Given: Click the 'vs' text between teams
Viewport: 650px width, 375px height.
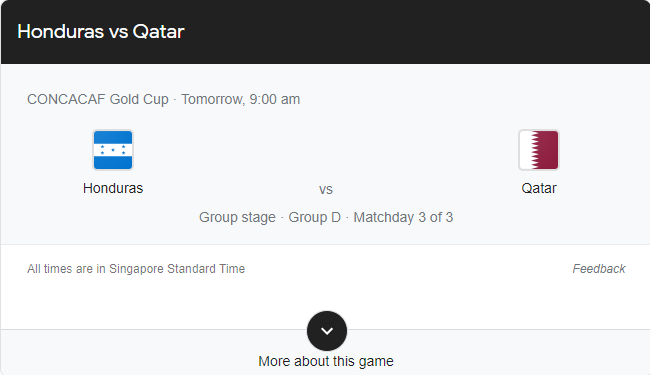Looking at the screenshot, I should click(326, 190).
